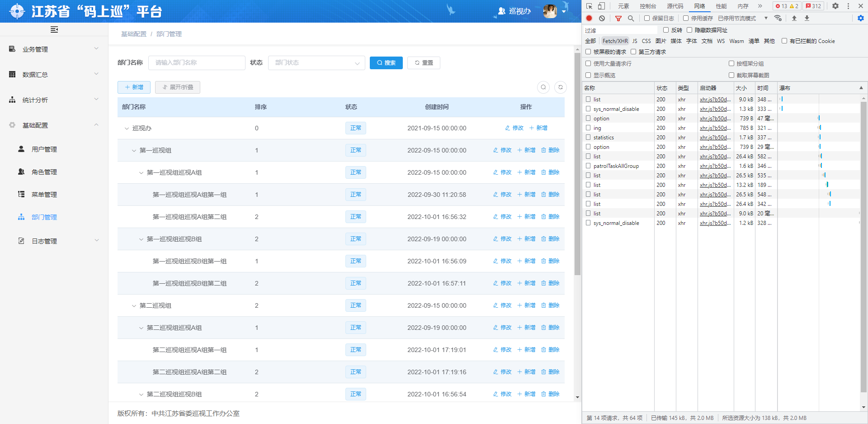The height and width of the screenshot is (424, 868).
Task: Click the 日志管理 sidebar icon
Action: [21, 241]
